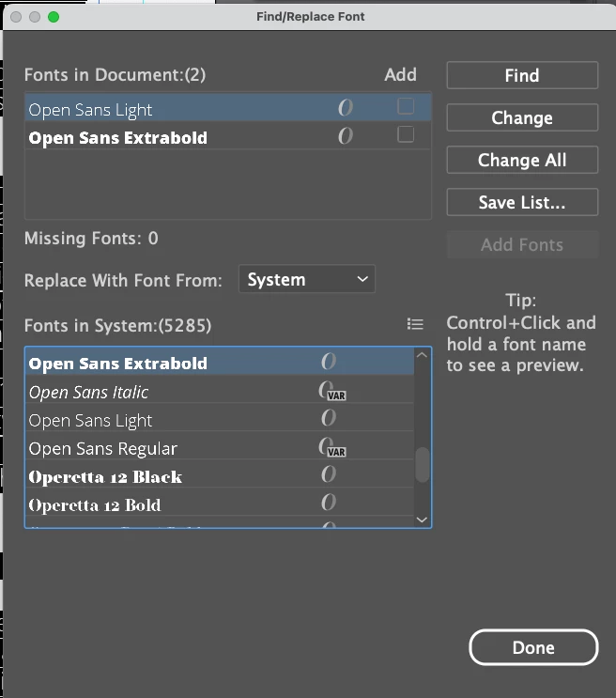This screenshot has width=616, height=698.
Task: Click OpenType icon beside document Open Sans Light
Action: [346, 107]
